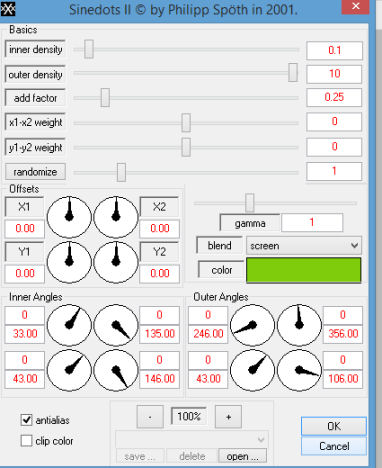Click the gamma label button
Image resolution: width=382 pixels, height=468 pixels.
pyautogui.click(x=250, y=223)
